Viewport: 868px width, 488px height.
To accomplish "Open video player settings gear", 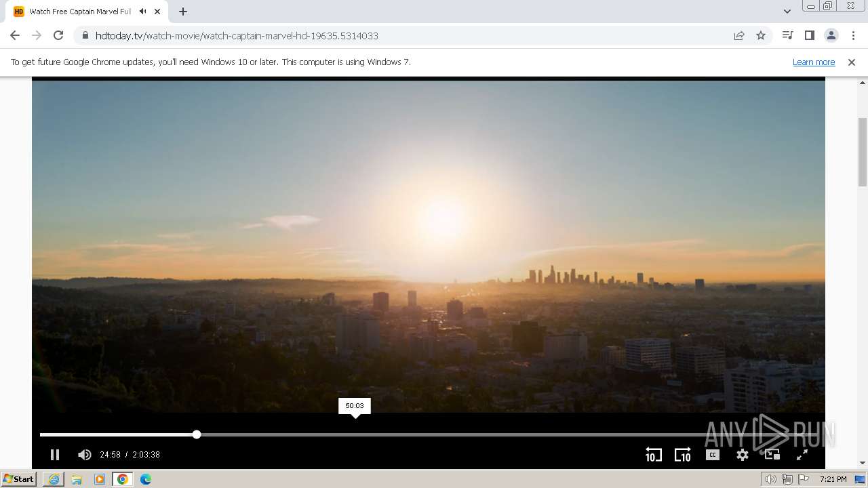I will click(743, 455).
